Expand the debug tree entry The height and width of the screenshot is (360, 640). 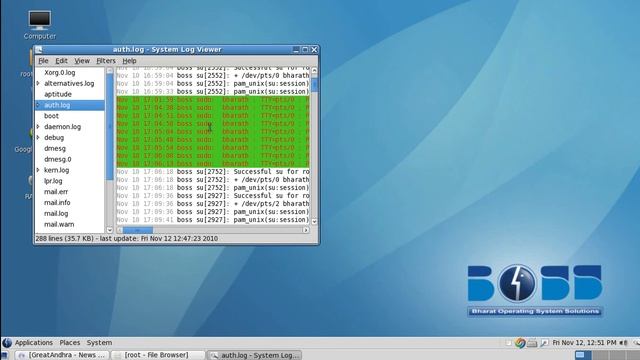pos(38,138)
